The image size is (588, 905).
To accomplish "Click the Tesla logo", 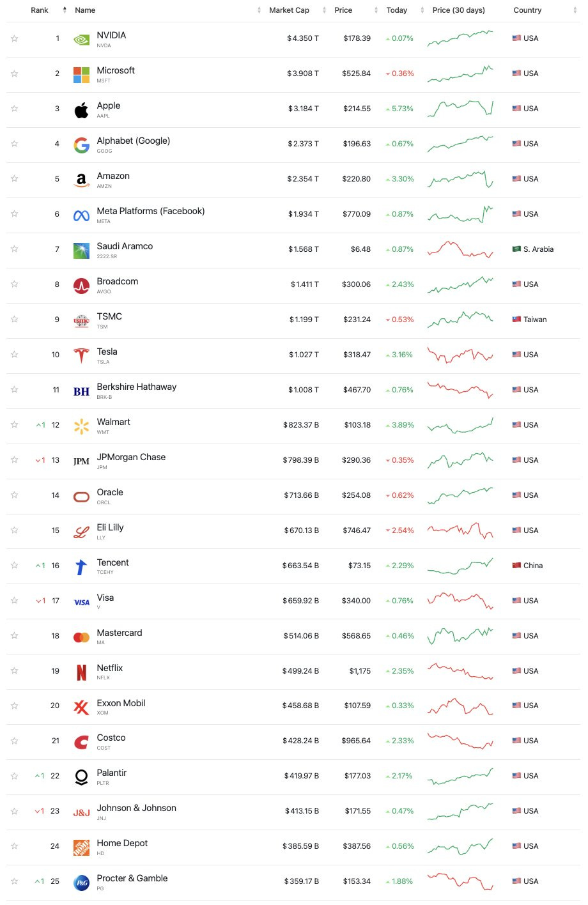I will 81,355.
